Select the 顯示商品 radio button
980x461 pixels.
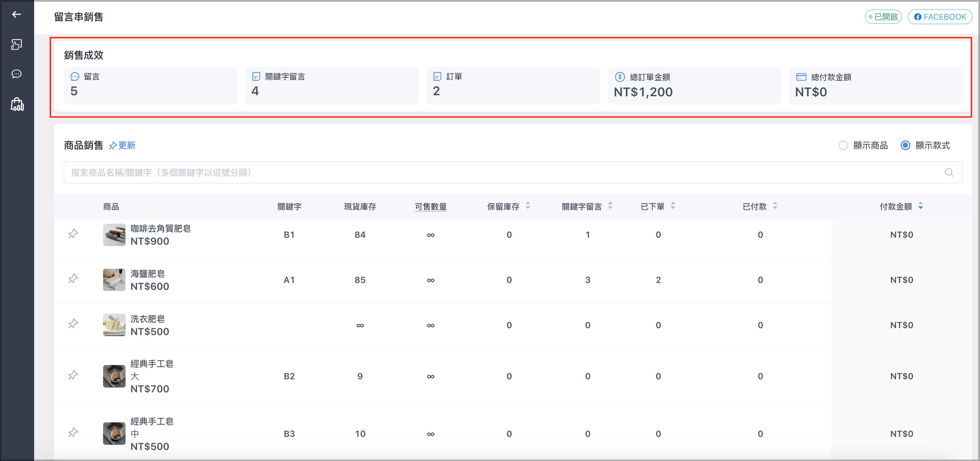(x=843, y=145)
